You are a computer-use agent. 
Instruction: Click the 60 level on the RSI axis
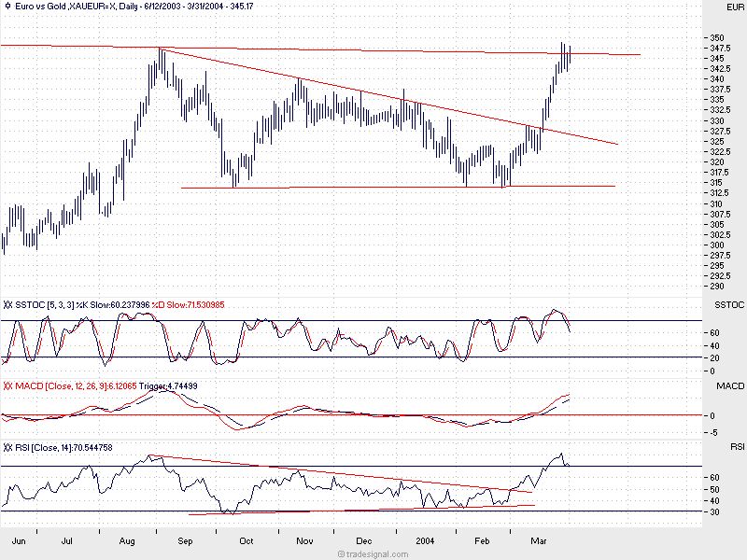pyautogui.click(x=714, y=478)
